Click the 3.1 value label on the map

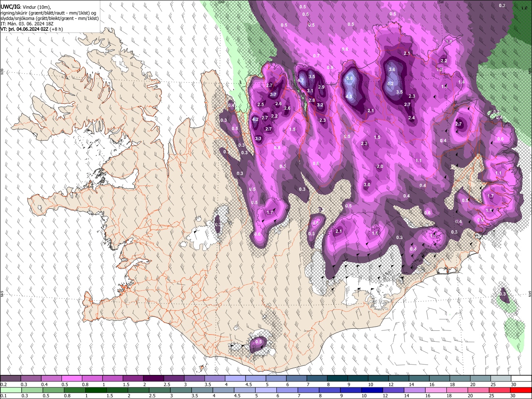310,91
